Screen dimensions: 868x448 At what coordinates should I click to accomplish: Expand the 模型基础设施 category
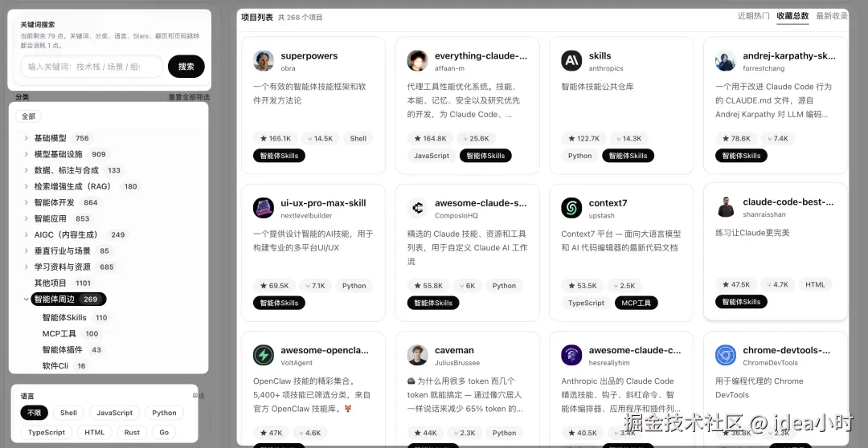coord(26,154)
